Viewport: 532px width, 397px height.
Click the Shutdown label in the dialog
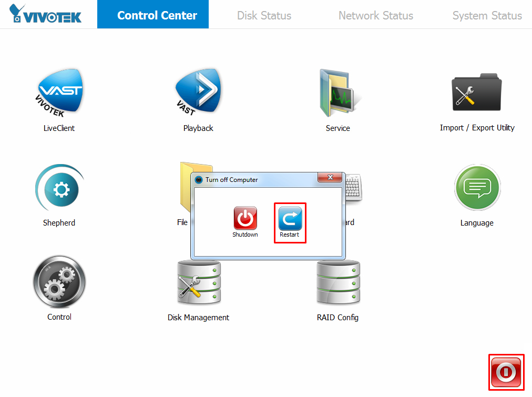(245, 235)
